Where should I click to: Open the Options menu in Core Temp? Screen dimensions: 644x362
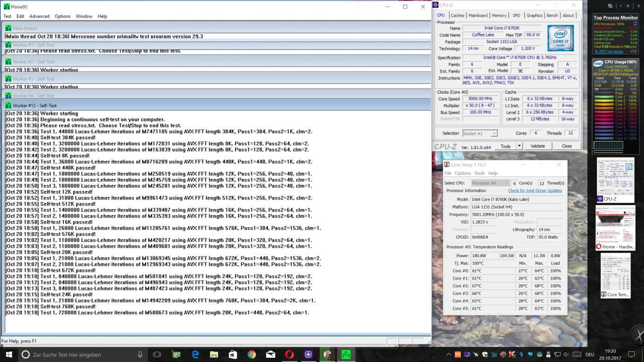463,173
